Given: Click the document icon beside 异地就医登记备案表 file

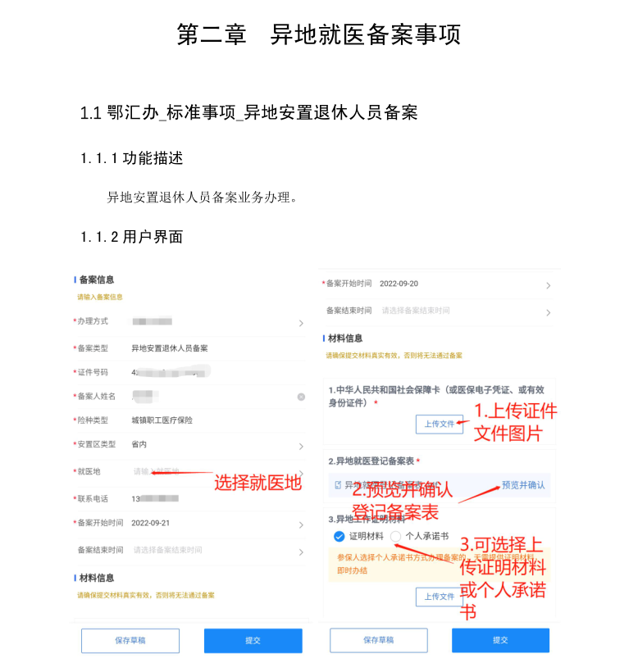Looking at the screenshot, I should 338,484.
